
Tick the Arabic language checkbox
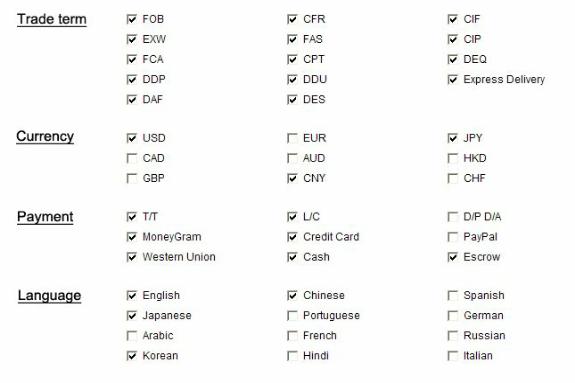[132, 336]
